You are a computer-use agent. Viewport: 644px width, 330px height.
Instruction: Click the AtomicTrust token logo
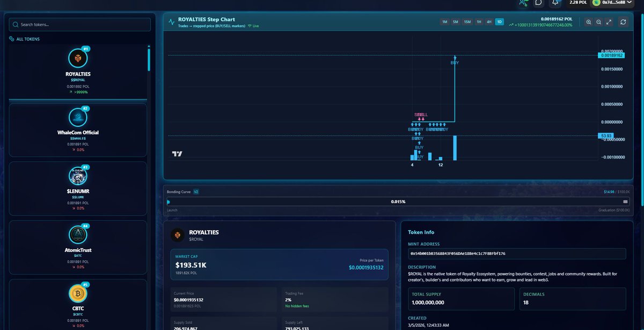pos(78,234)
